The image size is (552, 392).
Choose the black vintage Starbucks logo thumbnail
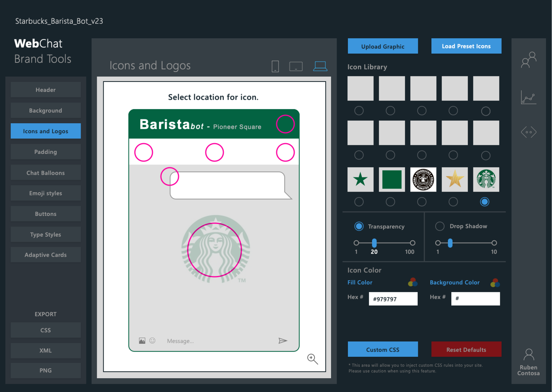(423, 179)
